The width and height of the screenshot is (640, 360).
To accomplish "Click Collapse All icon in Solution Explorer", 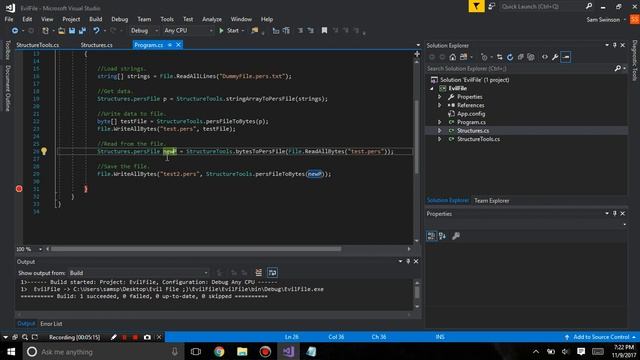I will pyautogui.click(x=520, y=57).
